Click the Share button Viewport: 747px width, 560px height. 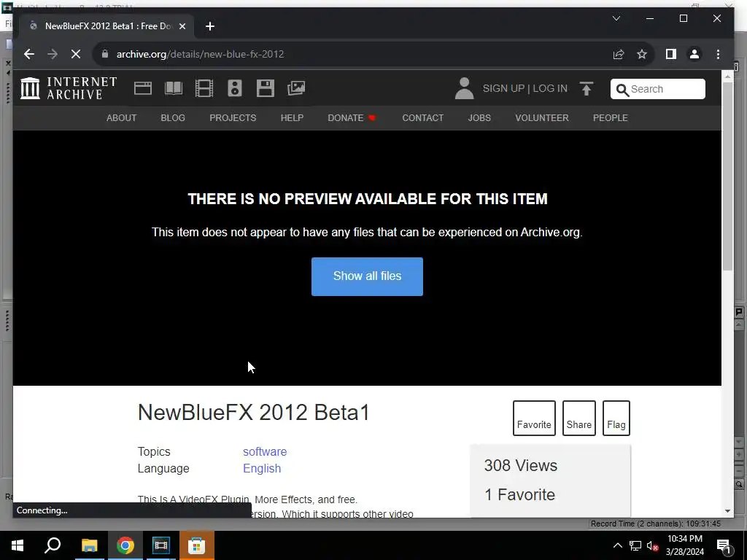(x=578, y=418)
